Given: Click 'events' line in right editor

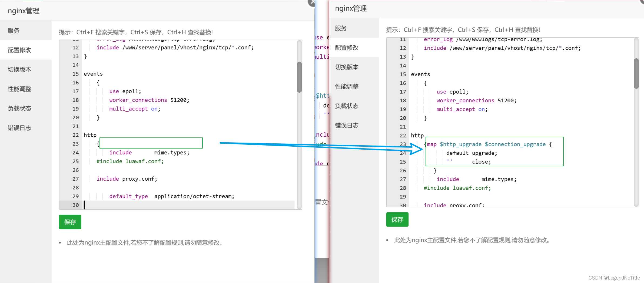Looking at the screenshot, I should click(420, 74).
